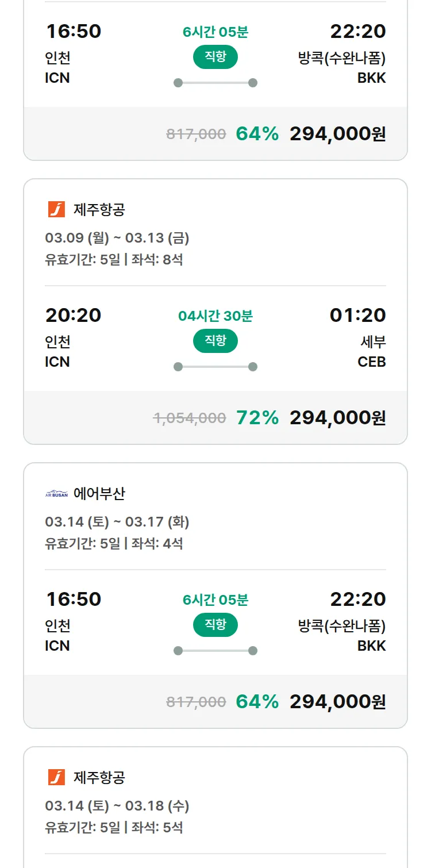
Task: Click the 직항 badge on Air Busan flight
Action: (x=215, y=625)
